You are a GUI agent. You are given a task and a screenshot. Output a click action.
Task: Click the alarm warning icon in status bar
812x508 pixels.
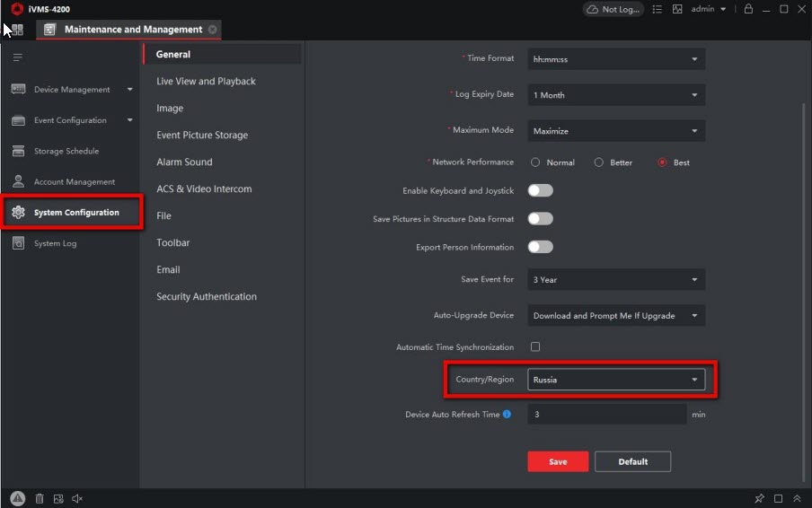coord(18,498)
